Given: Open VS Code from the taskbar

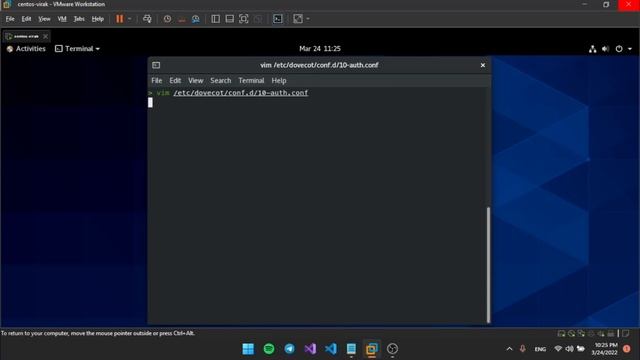Looking at the screenshot, I should pos(331,349).
